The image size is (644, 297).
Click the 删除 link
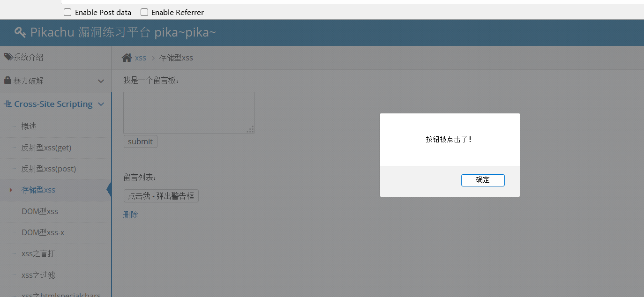pos(130,215)
